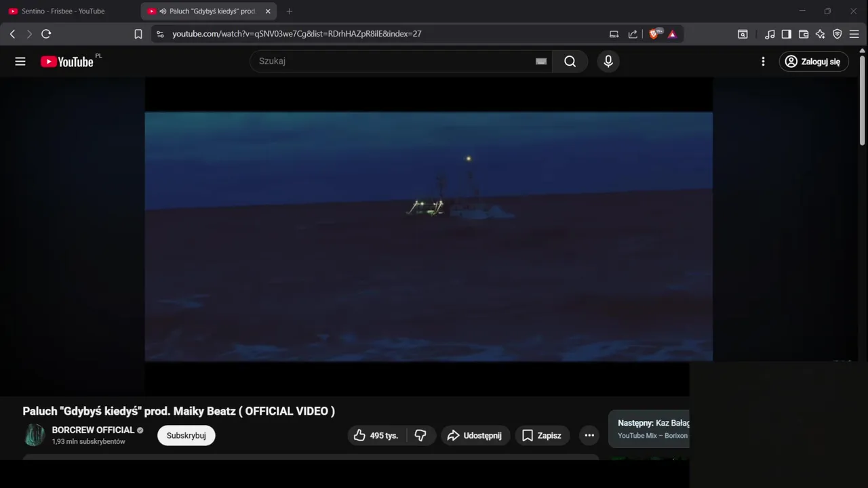This screenshot has height=488, width=868.
Task: Open Brave VPN shield icon
Action: (837, 34)
